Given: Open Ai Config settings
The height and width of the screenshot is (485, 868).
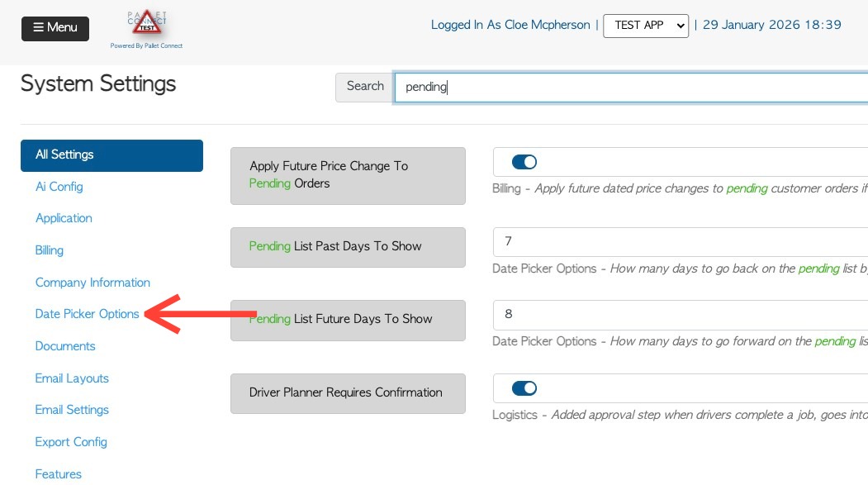Looking at the screenshot, I should [x=59, y=187].
